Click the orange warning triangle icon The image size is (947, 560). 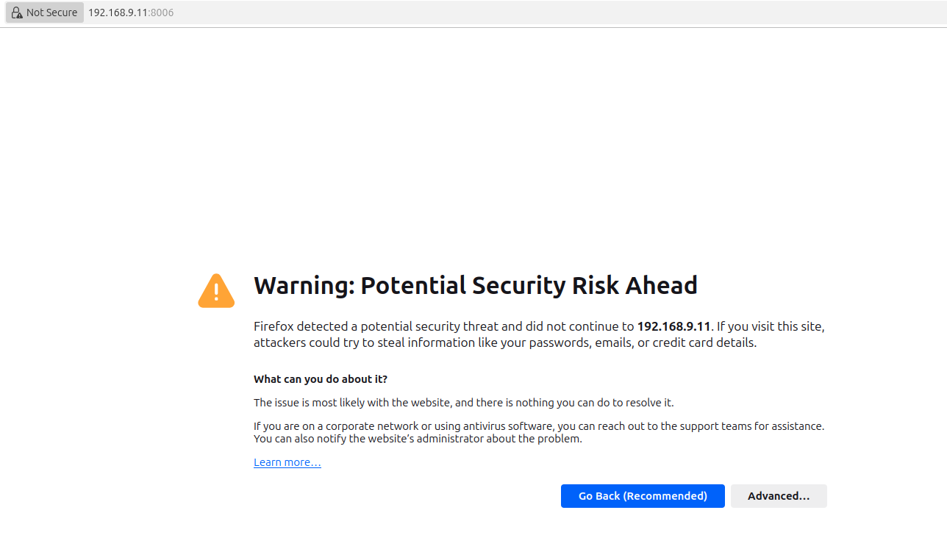pyautogui.click(x=216, y=291)
